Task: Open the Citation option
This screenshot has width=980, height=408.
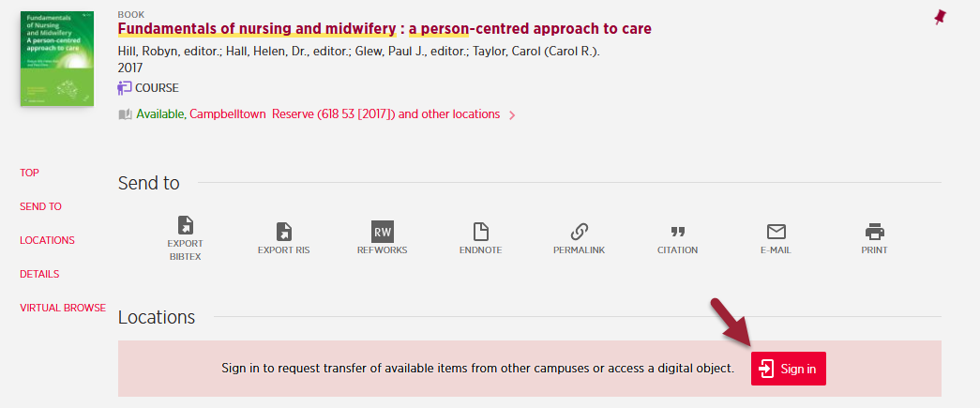Action: coord(677,232)
